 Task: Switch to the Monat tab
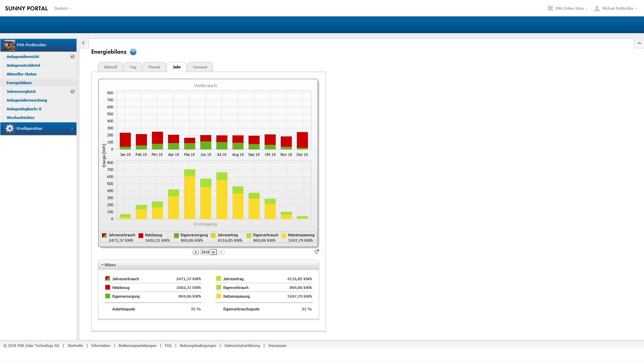(154, 67)
